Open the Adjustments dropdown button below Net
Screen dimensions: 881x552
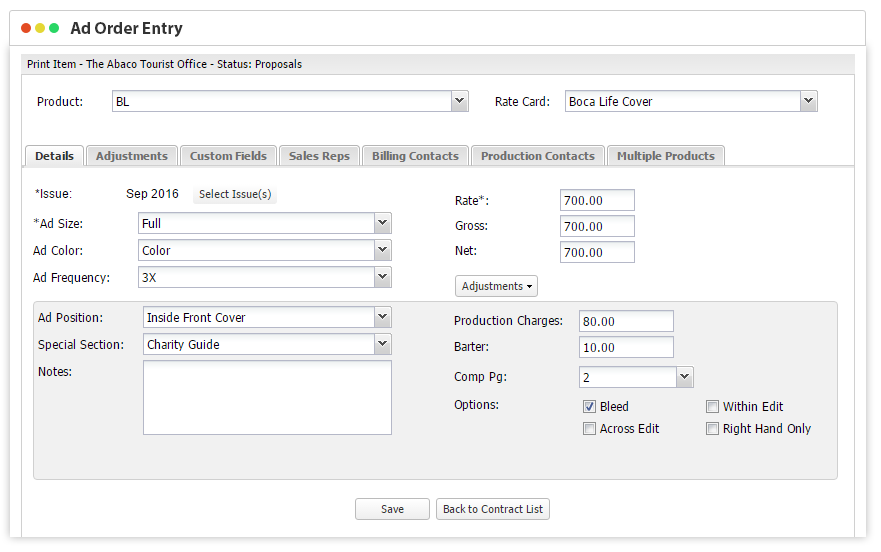click(x=496, y=286)
